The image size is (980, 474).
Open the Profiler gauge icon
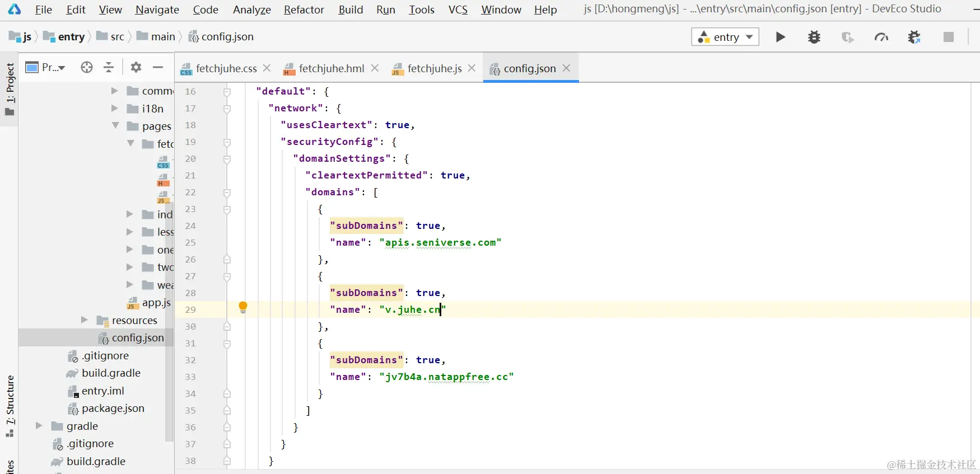[x=881, y=37]
